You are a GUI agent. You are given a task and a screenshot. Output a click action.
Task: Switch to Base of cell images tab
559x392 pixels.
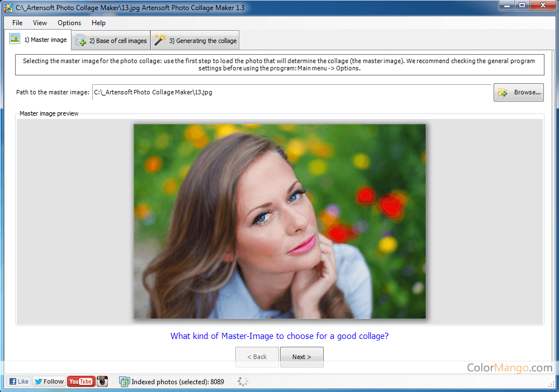(x=111, y=40)
